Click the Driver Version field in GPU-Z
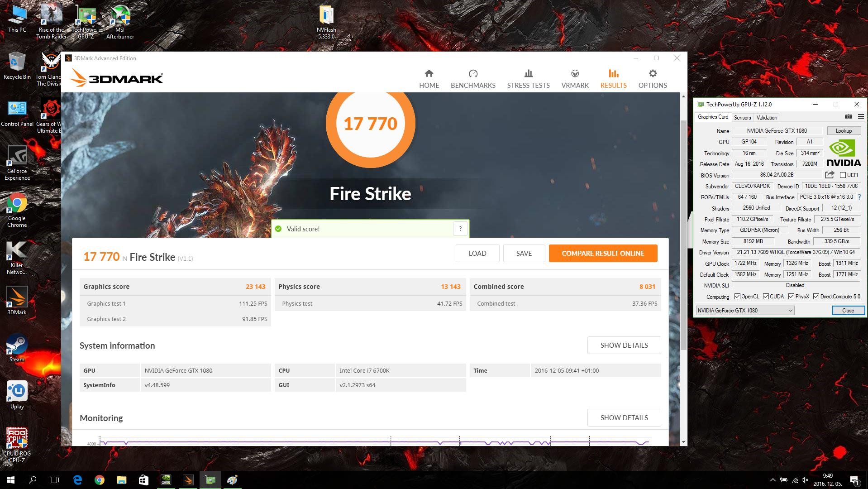 796,252
